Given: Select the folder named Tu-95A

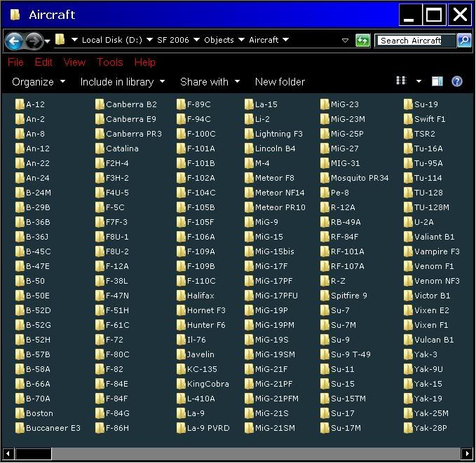Looking at the screenshot, I should click(423, 163).
